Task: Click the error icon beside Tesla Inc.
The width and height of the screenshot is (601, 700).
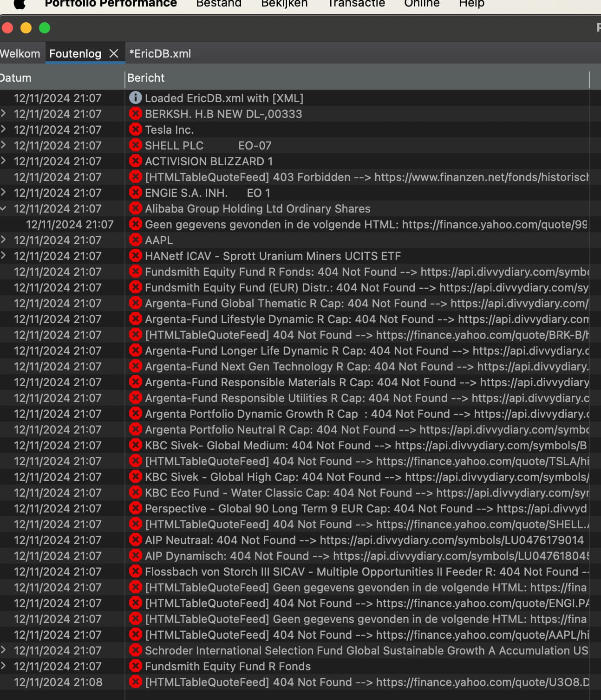Action: pos(135,129)
